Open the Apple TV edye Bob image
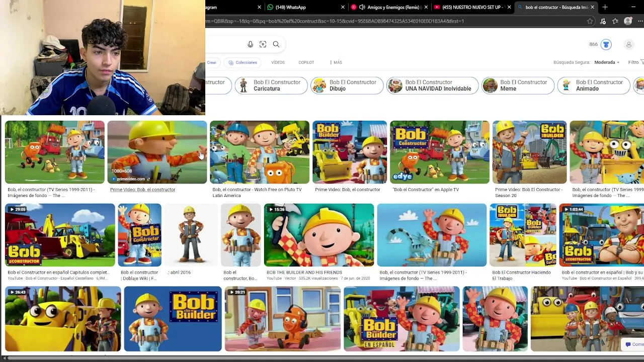This screenshot has height=362, width=644. [439, 152]
